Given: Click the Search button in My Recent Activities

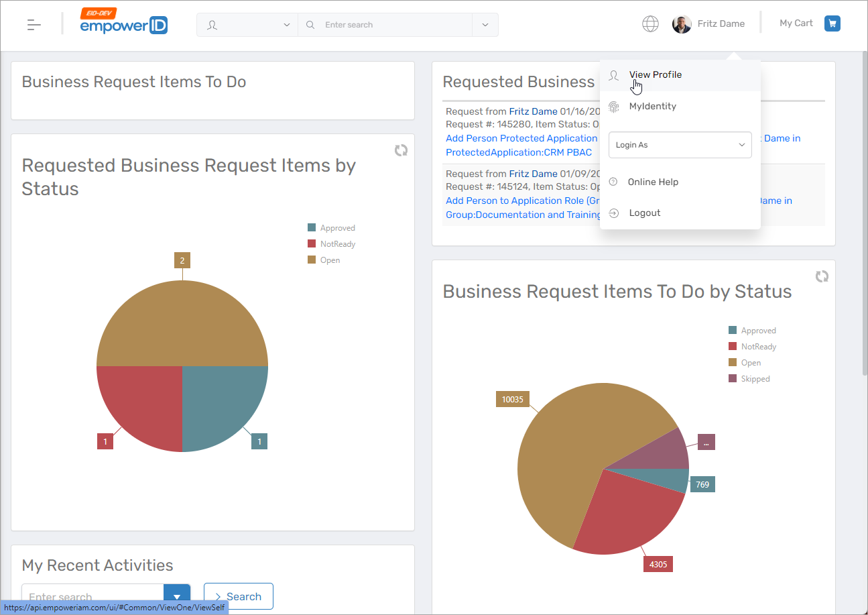Looking at the screenshot, I should pos(238,596).
